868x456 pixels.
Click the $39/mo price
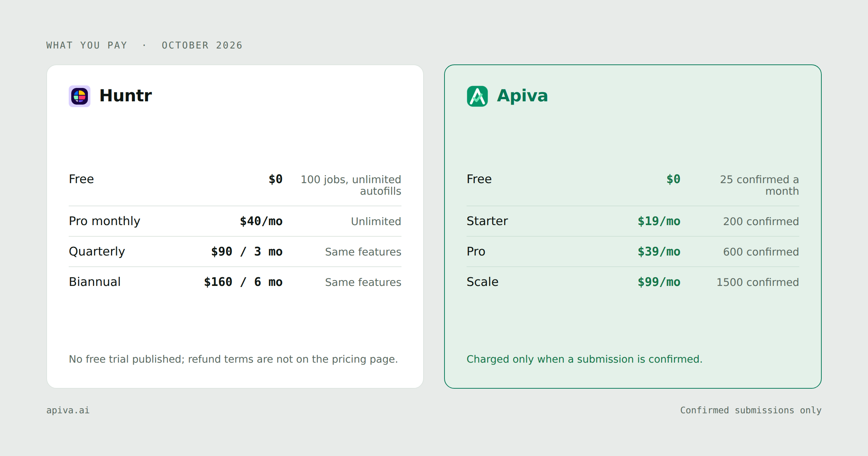tap(659, 252)
